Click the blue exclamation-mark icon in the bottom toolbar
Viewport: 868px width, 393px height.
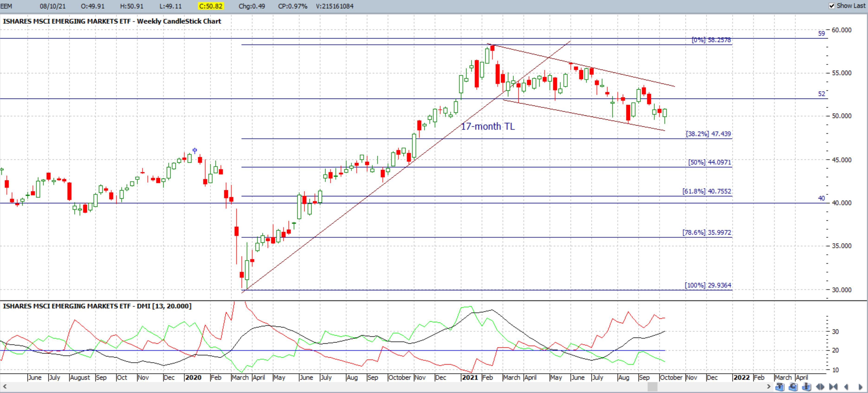pyautogui.click(x=807, y=387)
